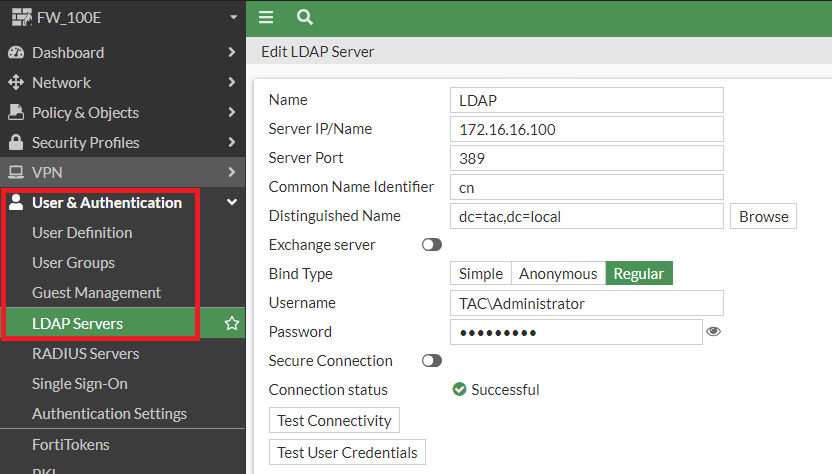Click the Policy & Objects icon
The width and height of the screenshot is (832, 474).
(16, 112)
